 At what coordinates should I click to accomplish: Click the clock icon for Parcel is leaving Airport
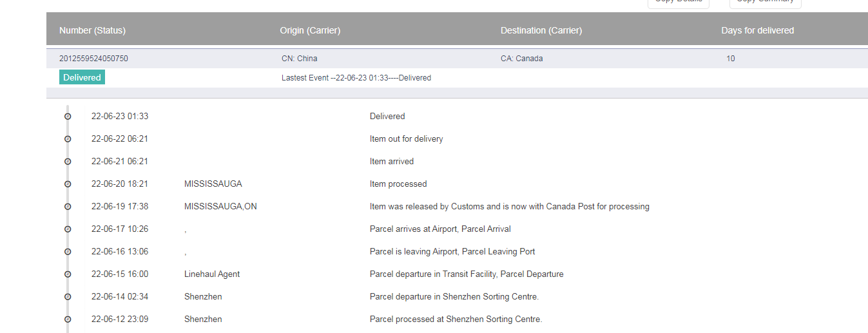tap(68, 252)
